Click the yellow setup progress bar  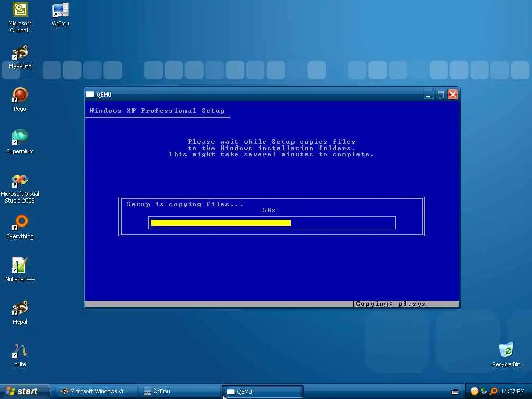pos(220,223)
